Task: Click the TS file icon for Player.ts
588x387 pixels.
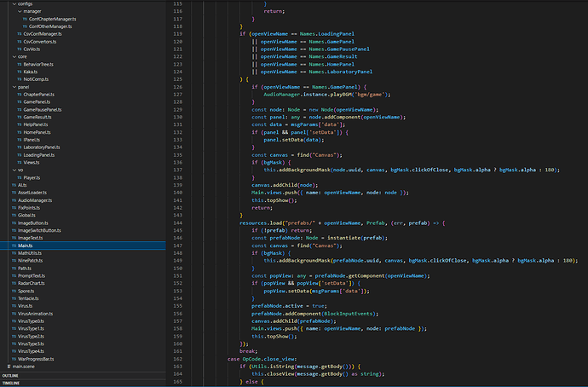Action: [20, 176]
